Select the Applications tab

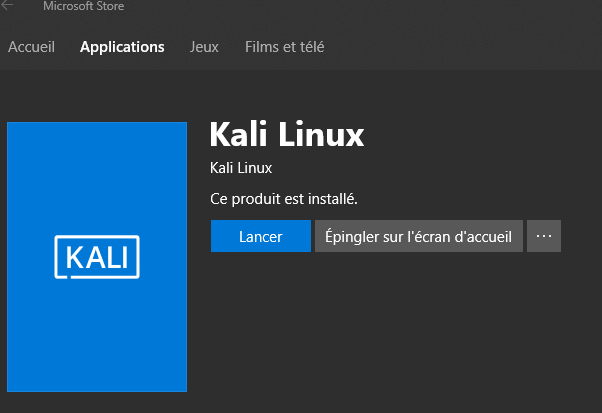(x=122, y=47)
